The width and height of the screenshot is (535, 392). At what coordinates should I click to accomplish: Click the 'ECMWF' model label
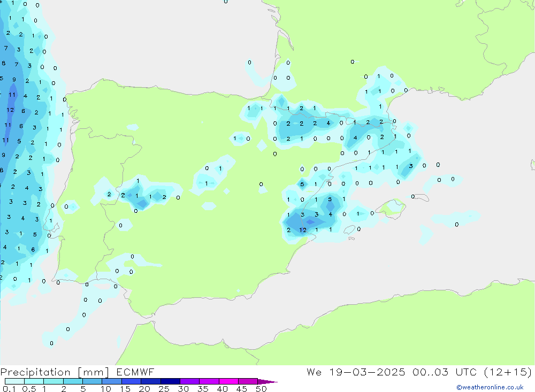(x=135, y=372)
